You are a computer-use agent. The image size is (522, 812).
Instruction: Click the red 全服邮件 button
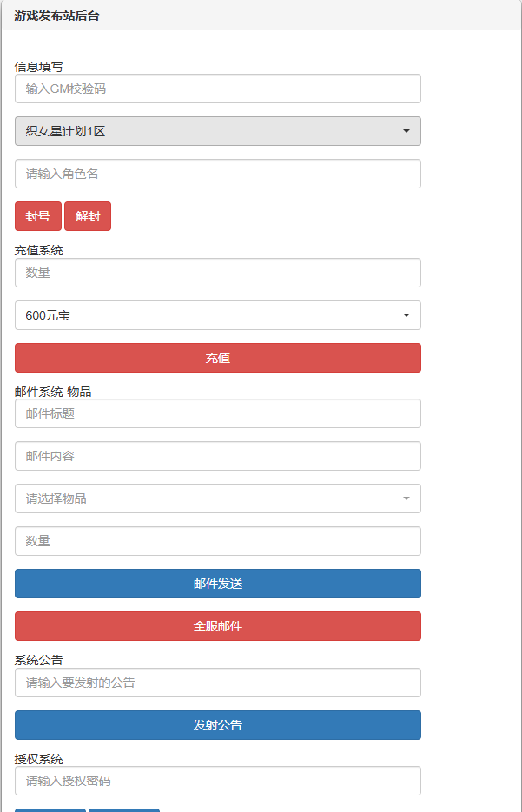[x=217, y=626]
